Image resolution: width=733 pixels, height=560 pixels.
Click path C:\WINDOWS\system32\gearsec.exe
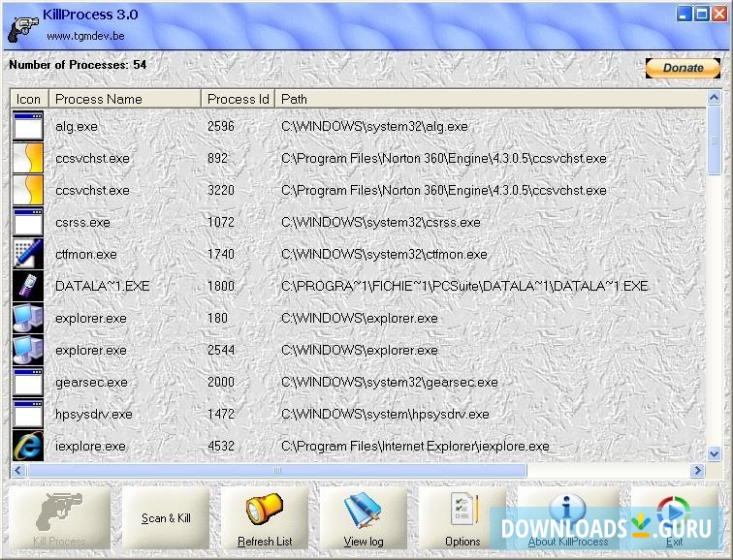tap(390, 383)
